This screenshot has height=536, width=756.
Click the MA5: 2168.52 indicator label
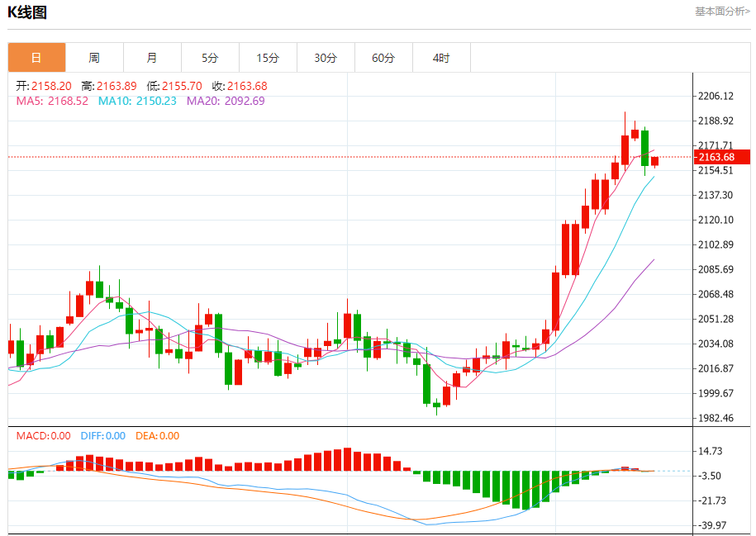[53, 101]
